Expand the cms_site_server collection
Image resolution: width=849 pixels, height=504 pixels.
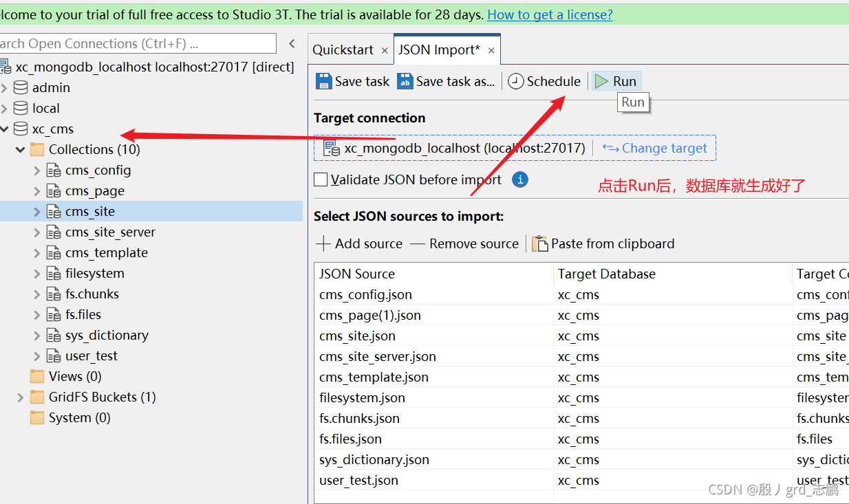click(x=37, y=232)
